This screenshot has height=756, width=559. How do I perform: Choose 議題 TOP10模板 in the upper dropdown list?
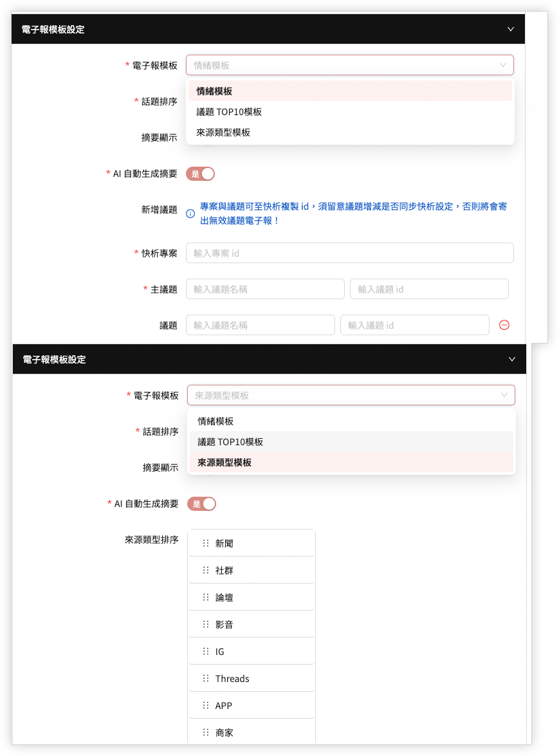[350, 112]
